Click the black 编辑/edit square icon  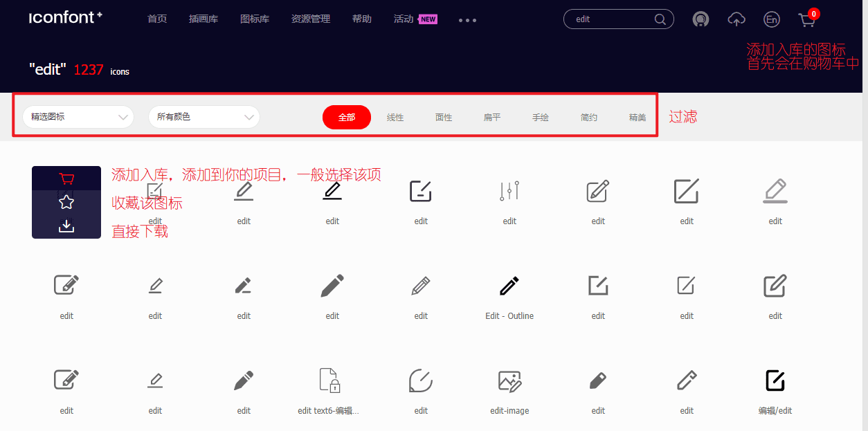[x=775, y=380]
